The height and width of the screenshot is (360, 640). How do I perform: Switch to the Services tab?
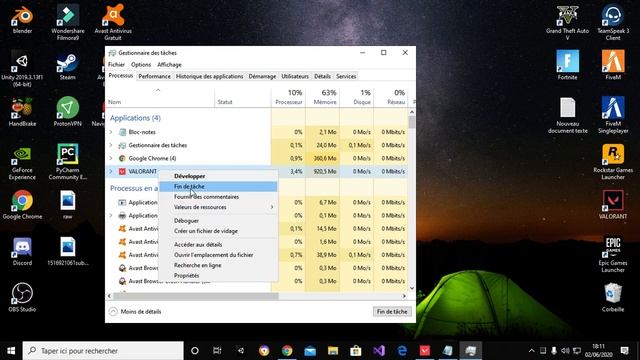point(346,76)
